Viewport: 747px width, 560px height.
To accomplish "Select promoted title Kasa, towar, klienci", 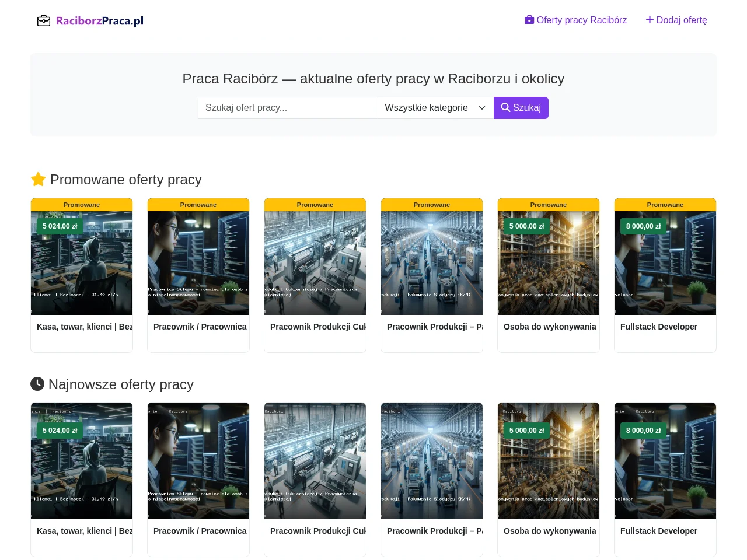I will (85, 327).
